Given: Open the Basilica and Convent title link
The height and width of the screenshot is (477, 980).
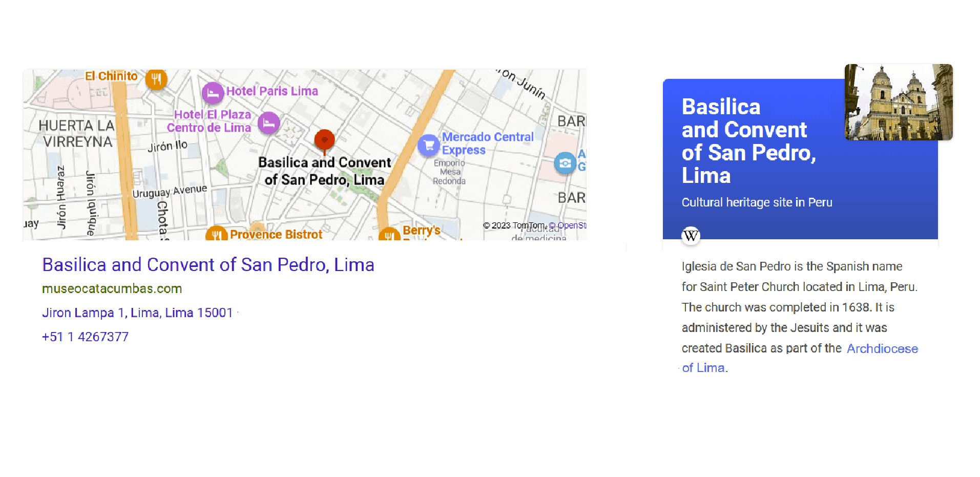Looking at the screenshot, I should pyautogui.click(x=208, y=265).
